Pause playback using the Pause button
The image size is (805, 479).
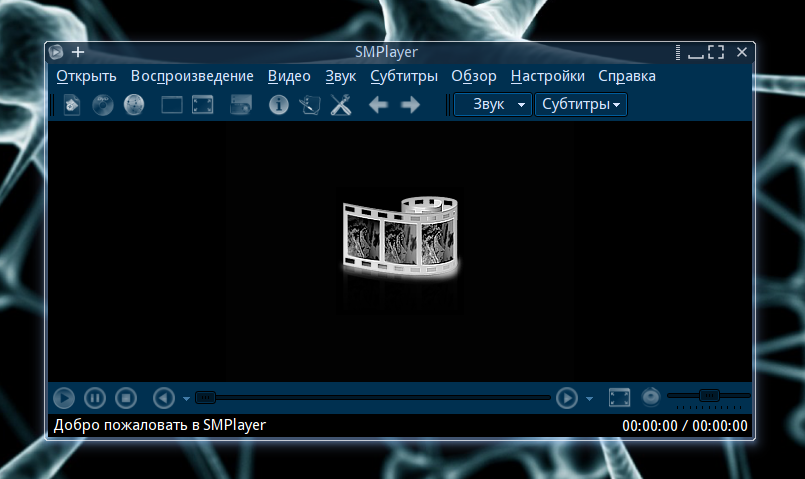coord(95,398)
